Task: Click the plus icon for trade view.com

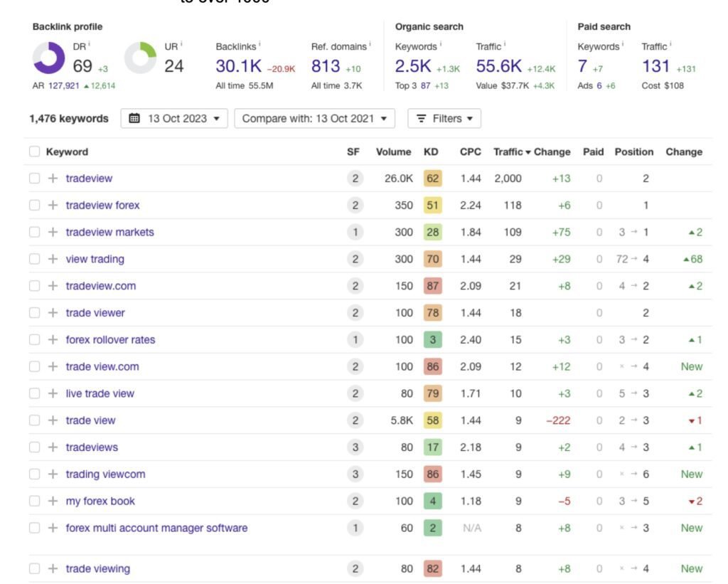Action: pos(53,367)
